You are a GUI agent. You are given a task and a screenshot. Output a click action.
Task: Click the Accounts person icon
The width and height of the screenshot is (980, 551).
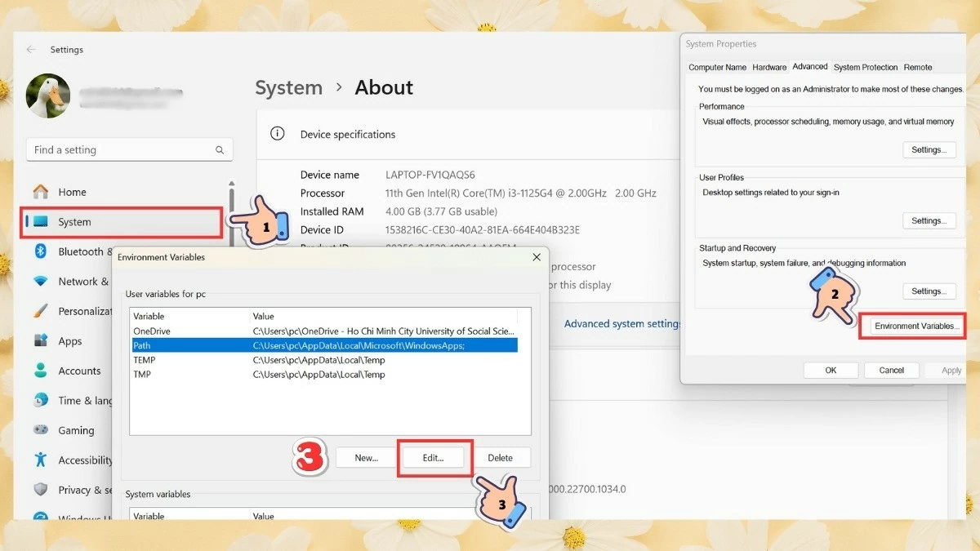(x=40, y=371)
